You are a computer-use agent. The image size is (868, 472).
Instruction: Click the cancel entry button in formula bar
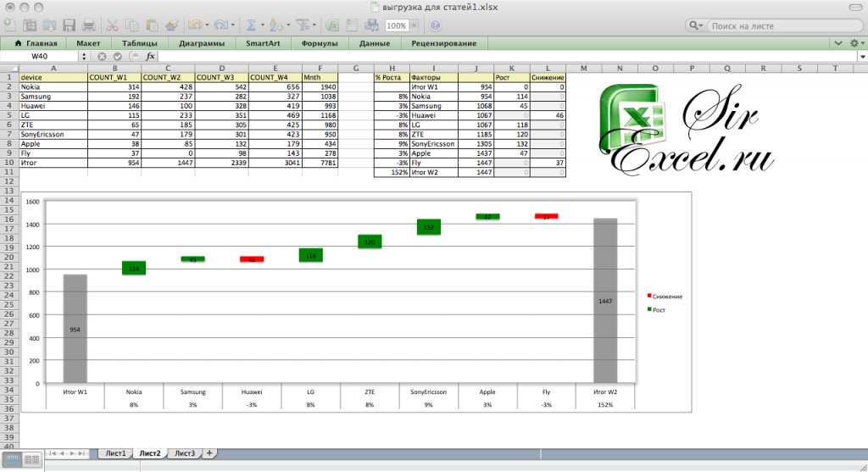(x=102, y=56)
